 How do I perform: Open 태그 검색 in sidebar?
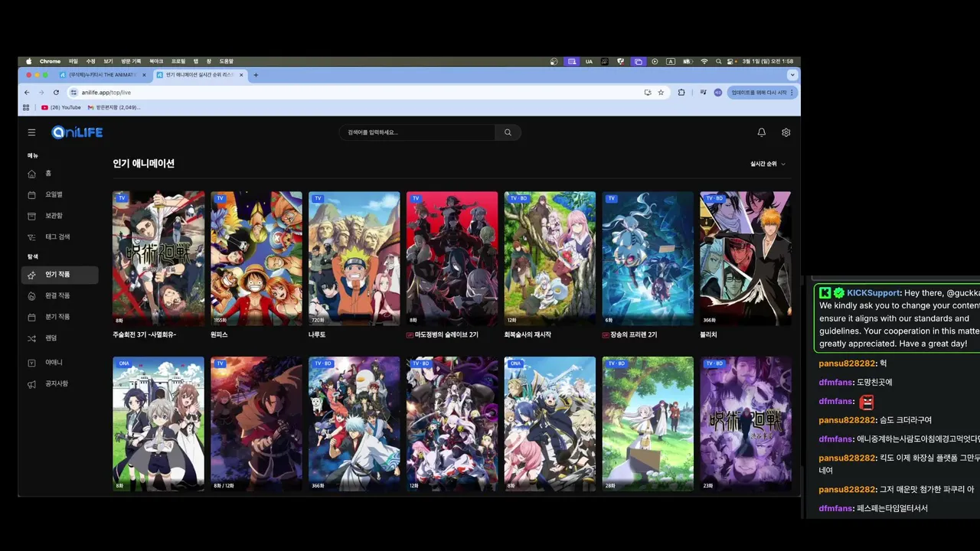pos(60,237)
